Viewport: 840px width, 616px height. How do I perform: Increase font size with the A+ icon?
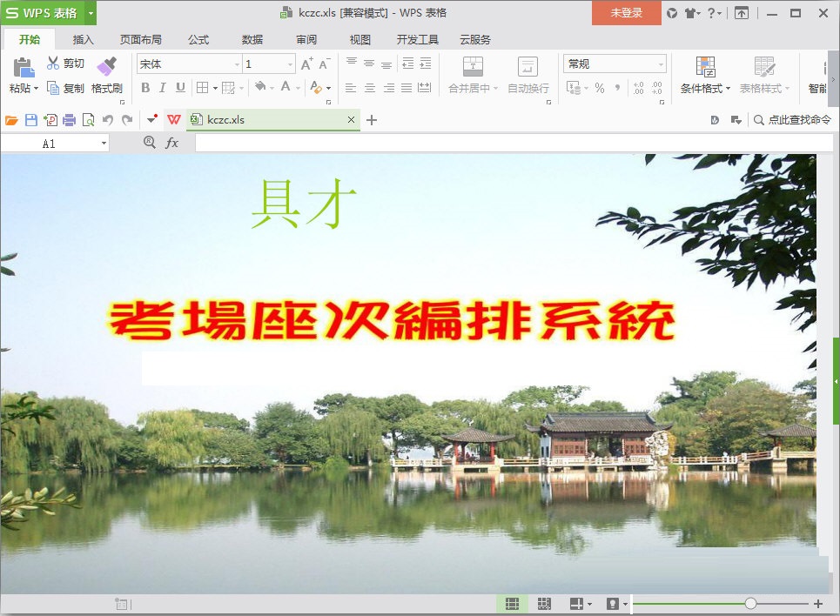307,64
